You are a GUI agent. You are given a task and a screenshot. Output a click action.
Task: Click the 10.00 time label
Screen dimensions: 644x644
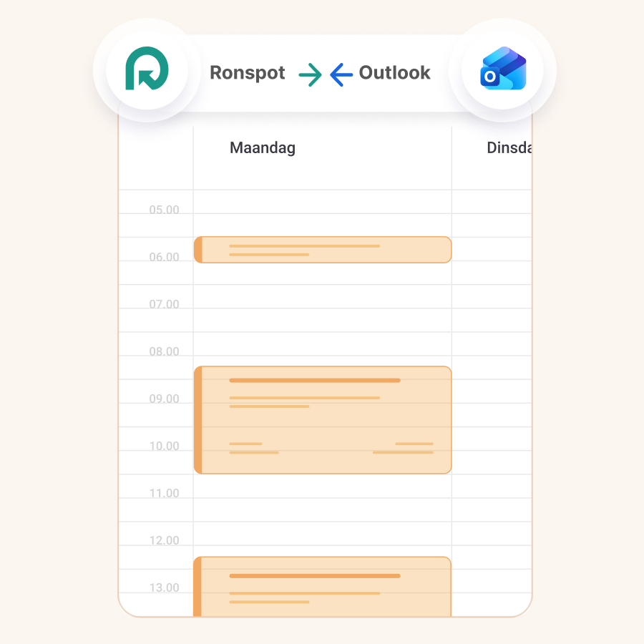point(165,446)
